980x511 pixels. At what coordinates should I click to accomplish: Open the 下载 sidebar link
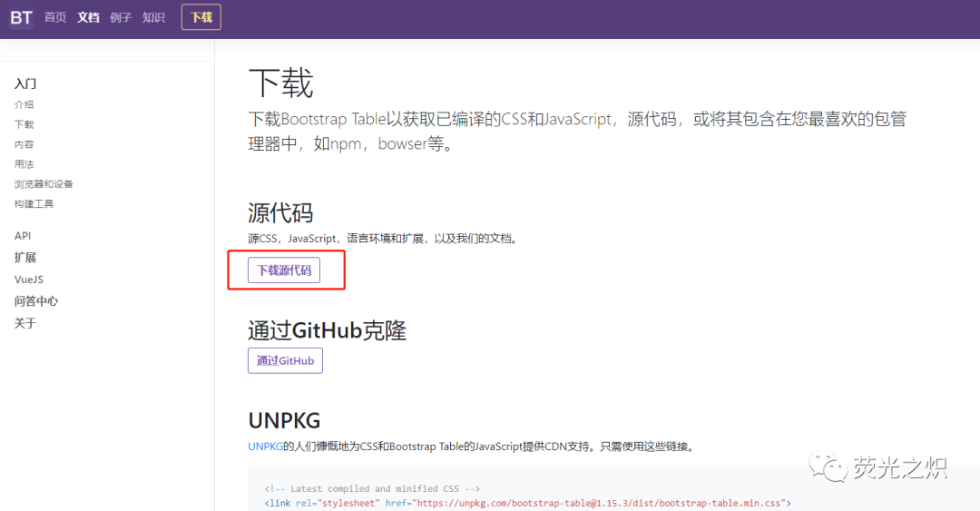[24, 124]
